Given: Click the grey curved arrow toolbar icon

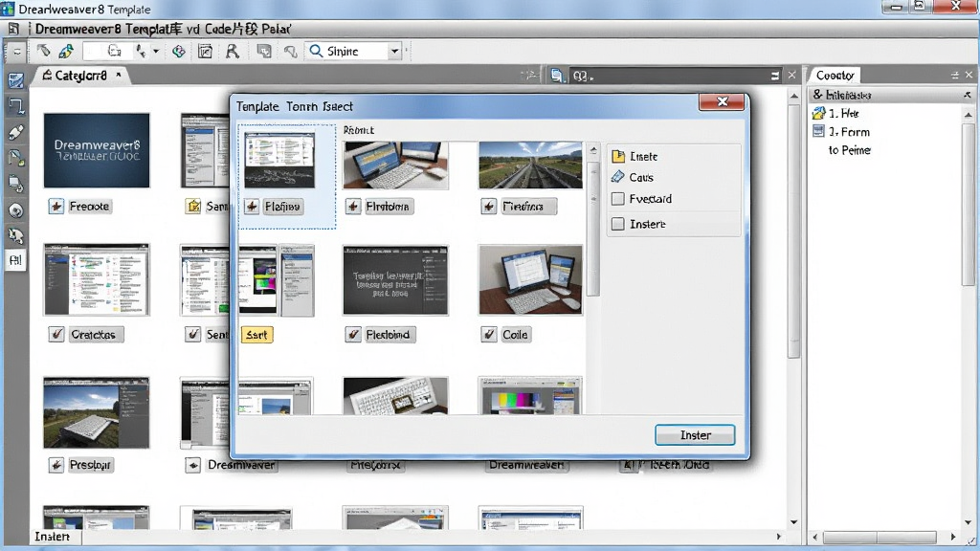Looking at the screenshot, I should pyautogui.click(x=290, y=52).
